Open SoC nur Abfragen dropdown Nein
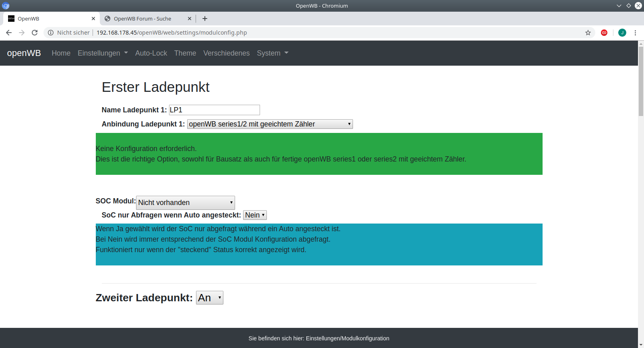644x348 pixels. (x=255, y=215)
